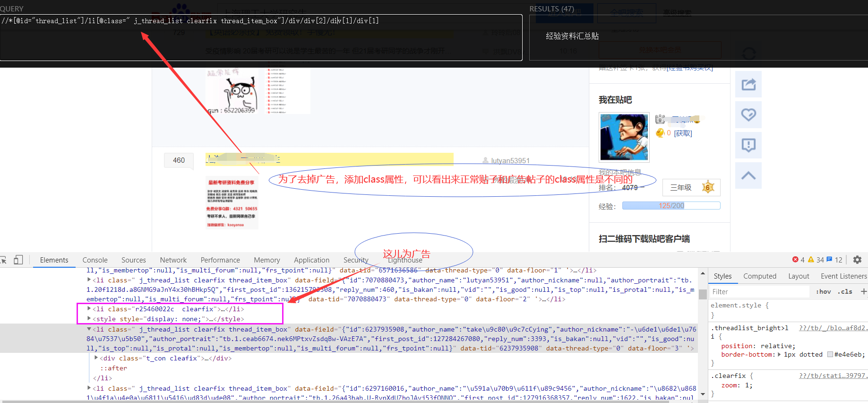Click the #e4e6eb color swatch
The height and width of the screenshot is (403, 868).
click(x=830, y=354)
